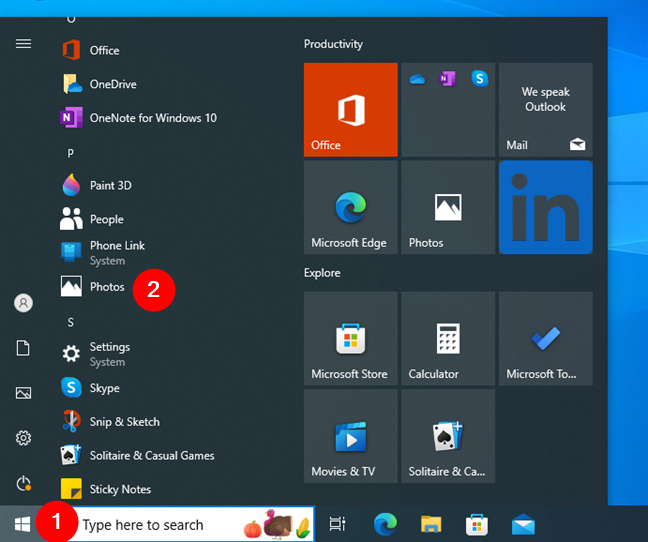Click the OneNote icon in the tile folder
The height and width of the screenshot is (542, 648).
[x=448, y=78]
